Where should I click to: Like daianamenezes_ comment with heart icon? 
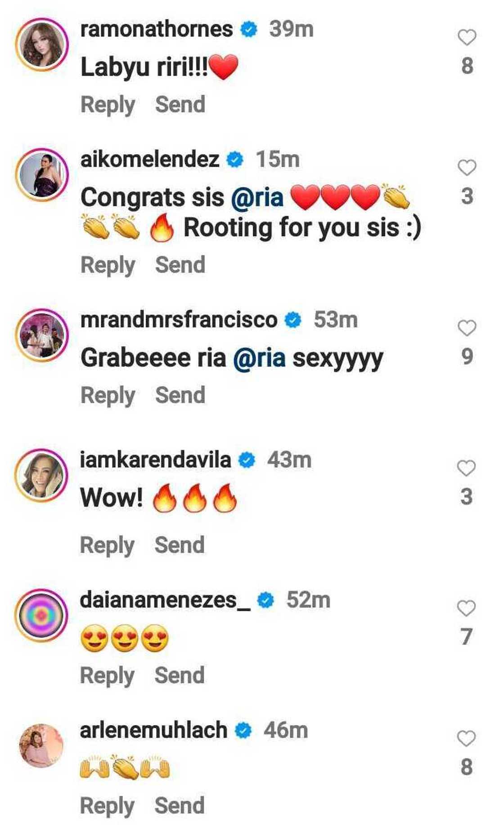[x=466, y=608]
